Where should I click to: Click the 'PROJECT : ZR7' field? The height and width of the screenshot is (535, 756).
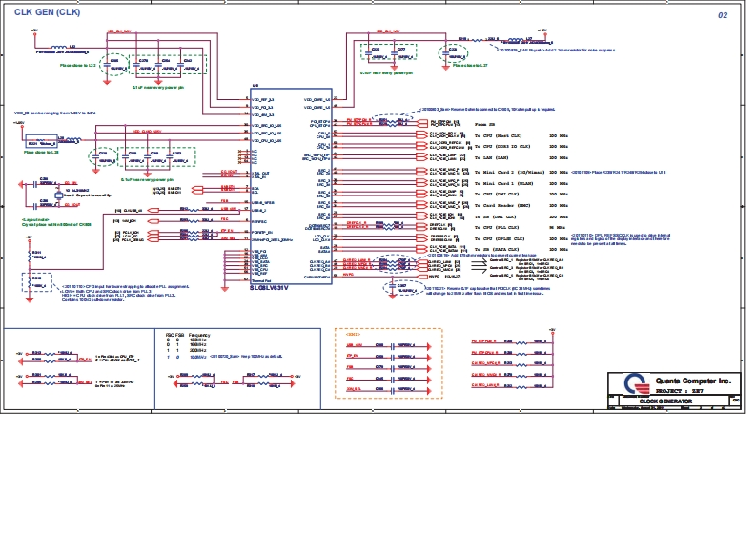click(677, 391)
